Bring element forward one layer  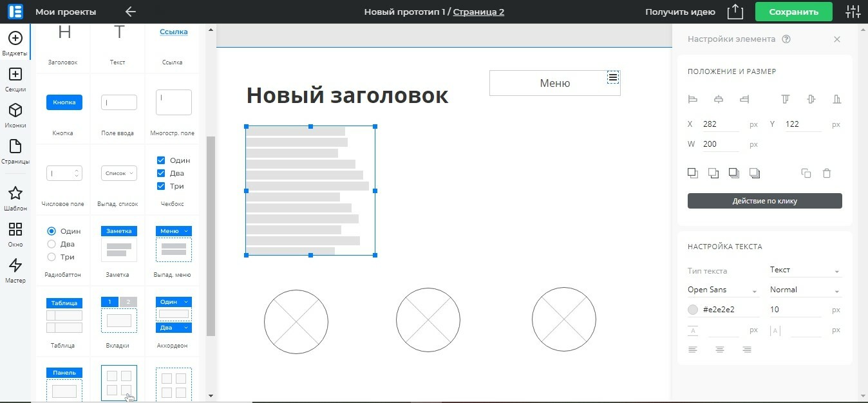click(x=693, y=173)
